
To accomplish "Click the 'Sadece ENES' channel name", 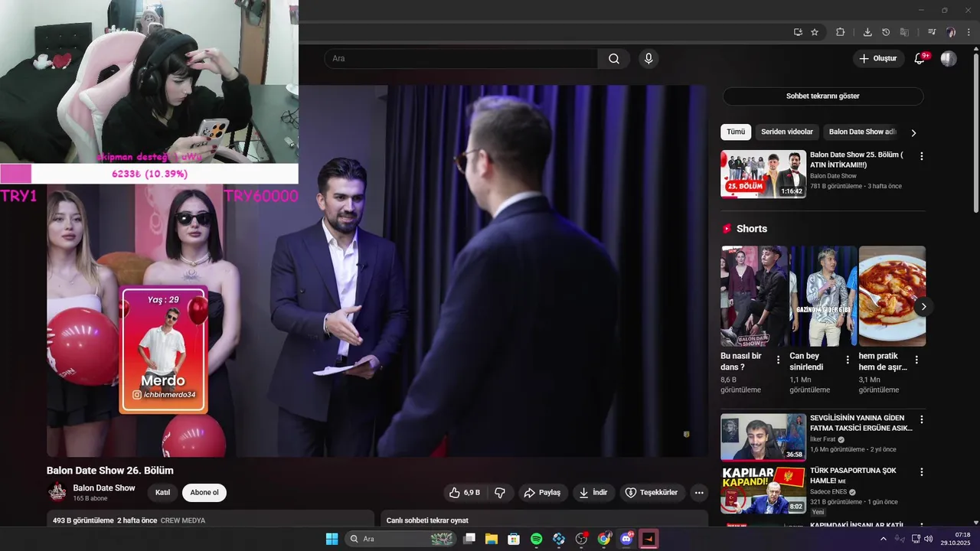I will point(828,492).
